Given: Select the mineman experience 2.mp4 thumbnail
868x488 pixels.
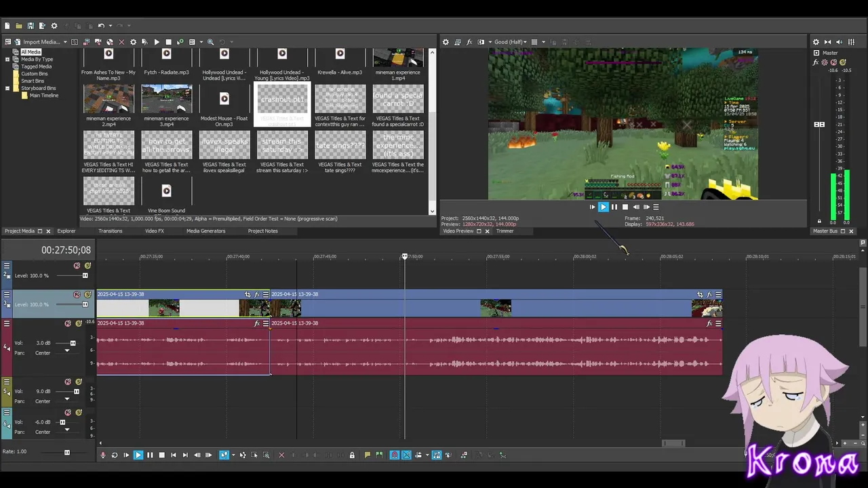Looking at the screenshot, I should (108, 99).
